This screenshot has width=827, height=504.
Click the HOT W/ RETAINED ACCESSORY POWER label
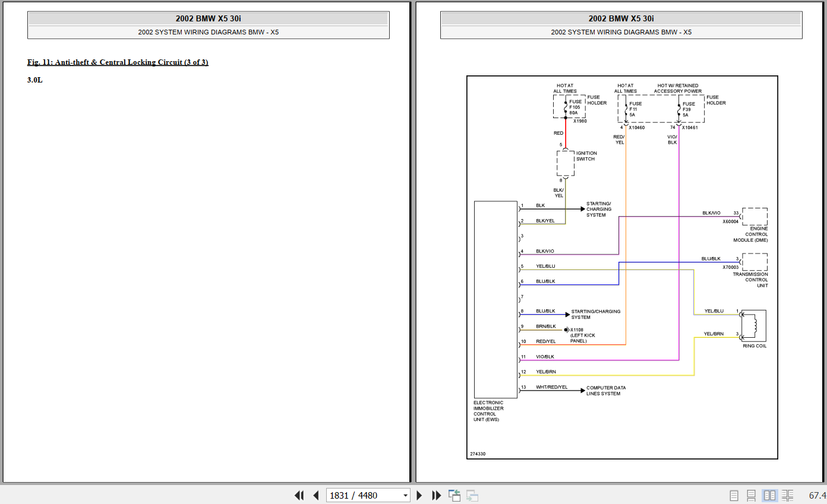(x=678, y=88)
